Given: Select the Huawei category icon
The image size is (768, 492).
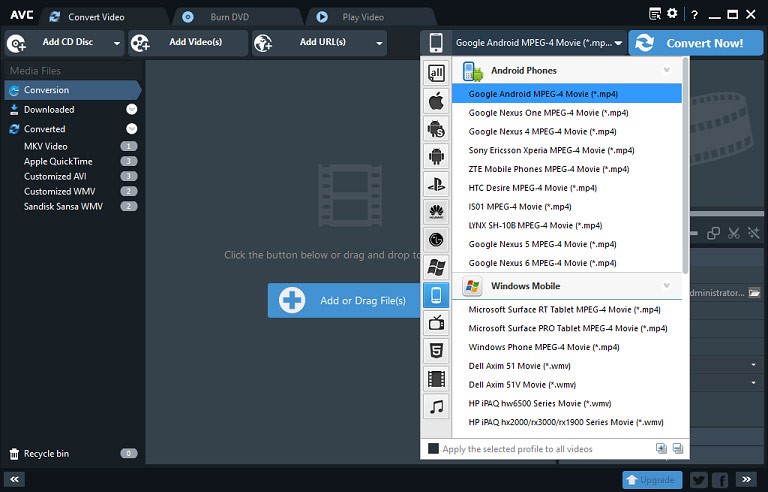Looking at the screenshot, I should click(436, 212).
